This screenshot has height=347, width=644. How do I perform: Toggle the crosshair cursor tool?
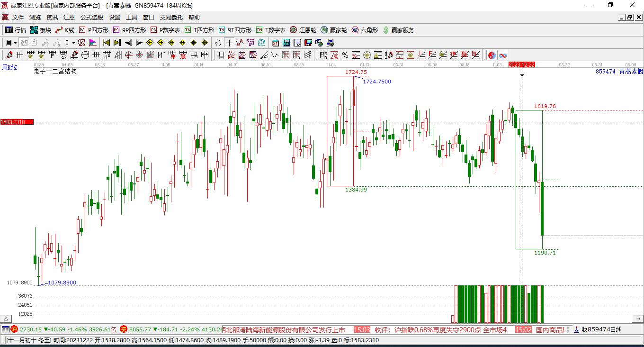click(x=229, y=43)
